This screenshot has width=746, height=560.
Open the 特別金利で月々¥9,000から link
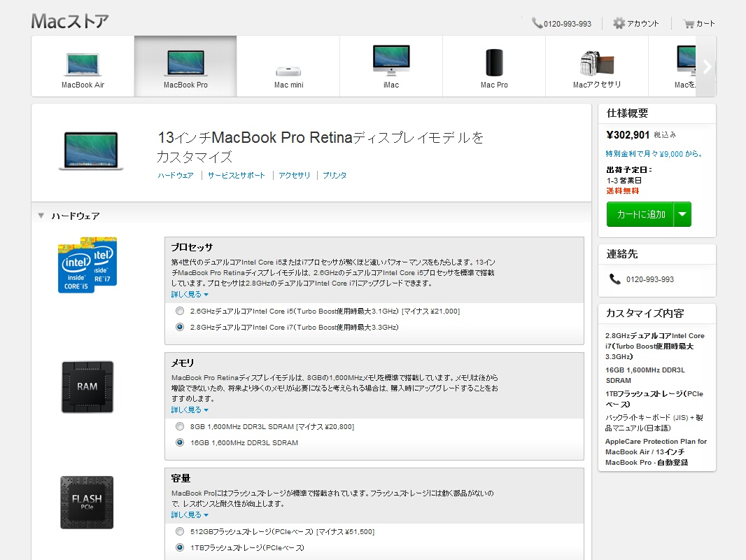[654, 154]
